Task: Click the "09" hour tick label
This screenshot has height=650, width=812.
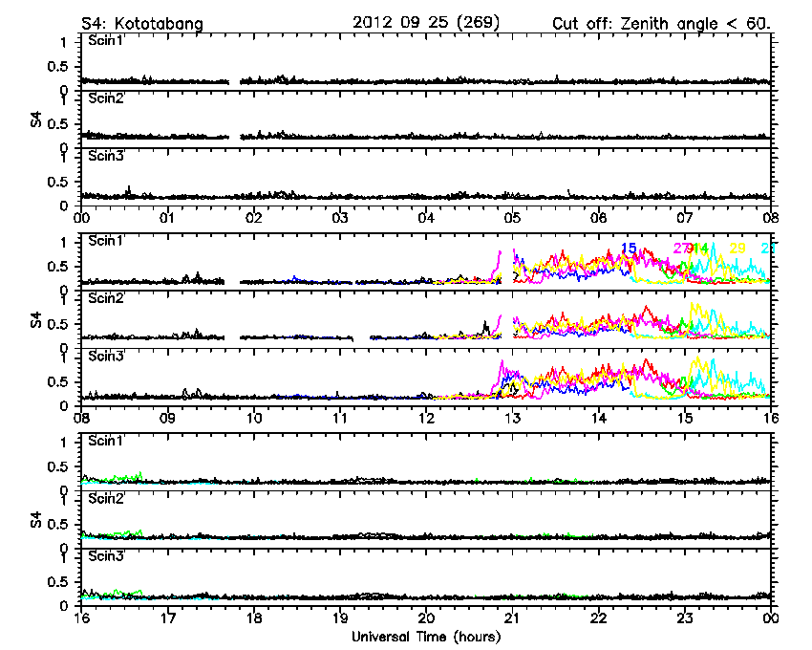Action: pos(167,418)
